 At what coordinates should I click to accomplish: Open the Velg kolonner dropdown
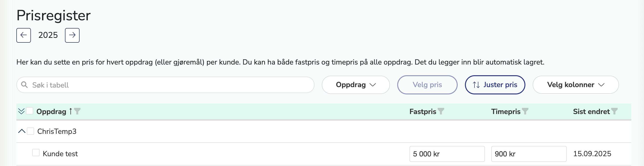coord(576,85)
